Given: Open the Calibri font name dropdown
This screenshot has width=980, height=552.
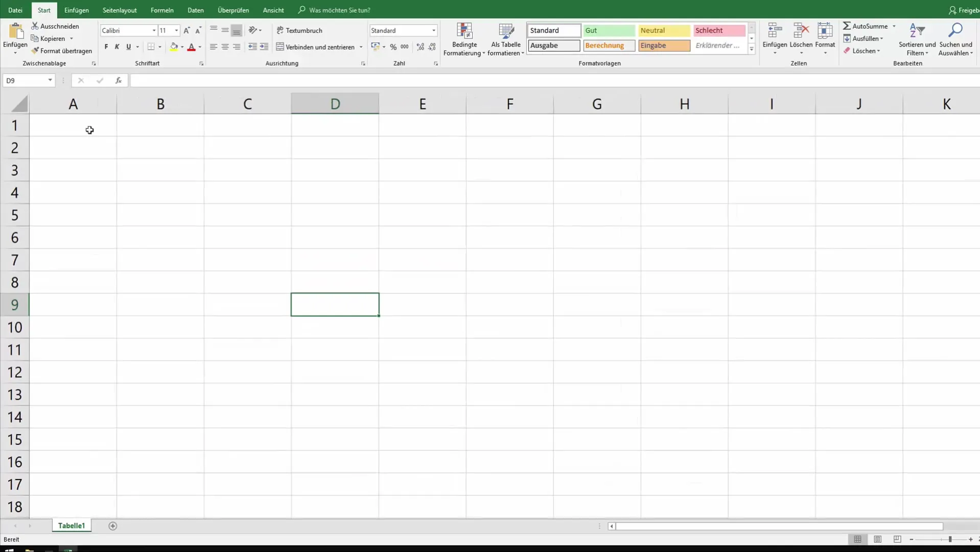Looking at the screenshot, I should [154, 31].
